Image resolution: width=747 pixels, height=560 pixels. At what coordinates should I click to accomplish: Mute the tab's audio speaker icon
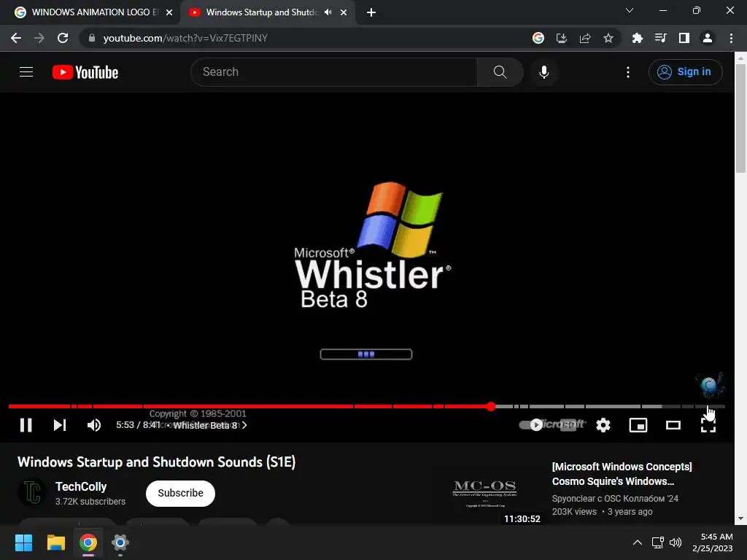click(x=328, y=12)
